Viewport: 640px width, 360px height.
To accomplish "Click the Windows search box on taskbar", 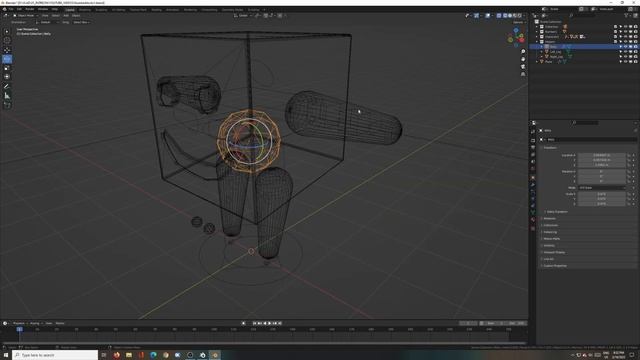I will pyautogui.click(x=55, y=355).
